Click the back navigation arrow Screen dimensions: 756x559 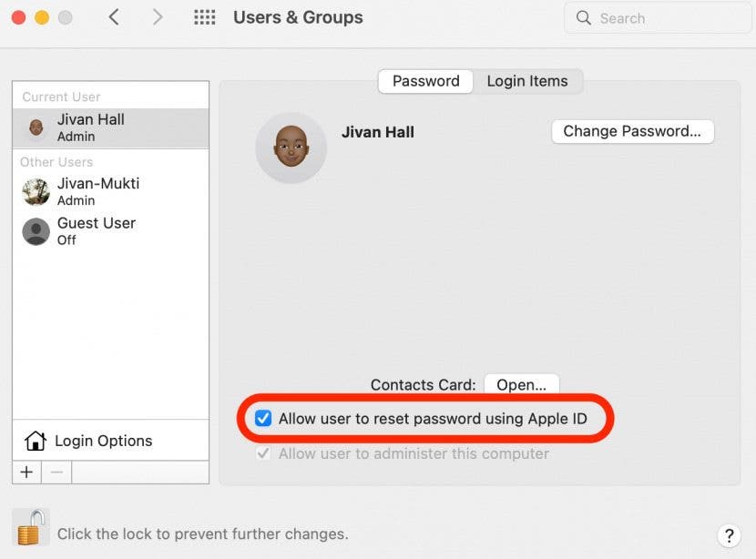click(x=112, y=16)
